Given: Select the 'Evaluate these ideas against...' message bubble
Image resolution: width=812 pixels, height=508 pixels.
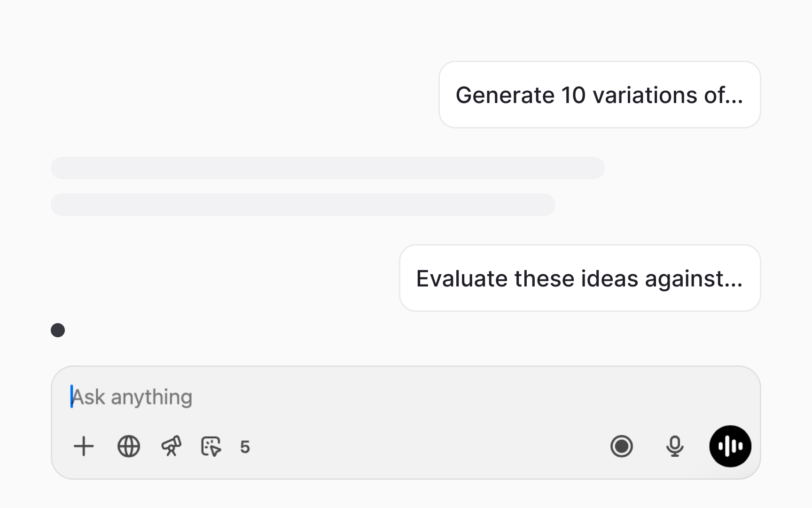Looking at the screenshot, I should 579,278.
